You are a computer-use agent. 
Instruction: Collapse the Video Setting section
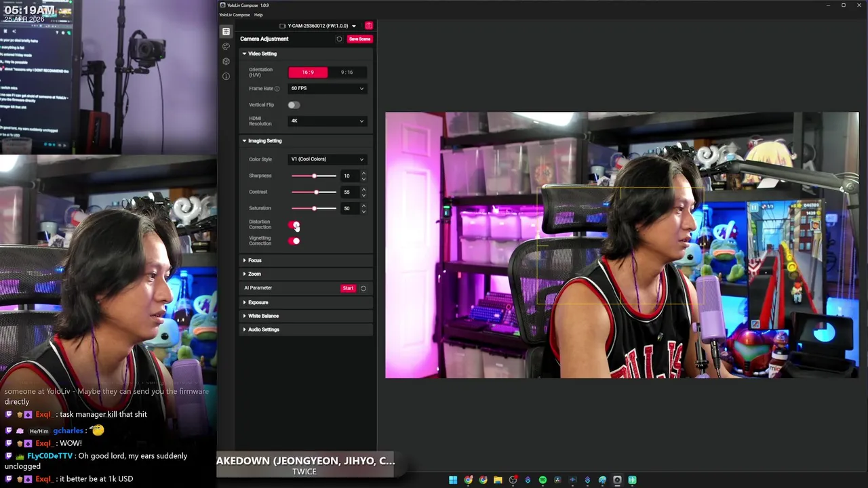[x=305, y=54]
